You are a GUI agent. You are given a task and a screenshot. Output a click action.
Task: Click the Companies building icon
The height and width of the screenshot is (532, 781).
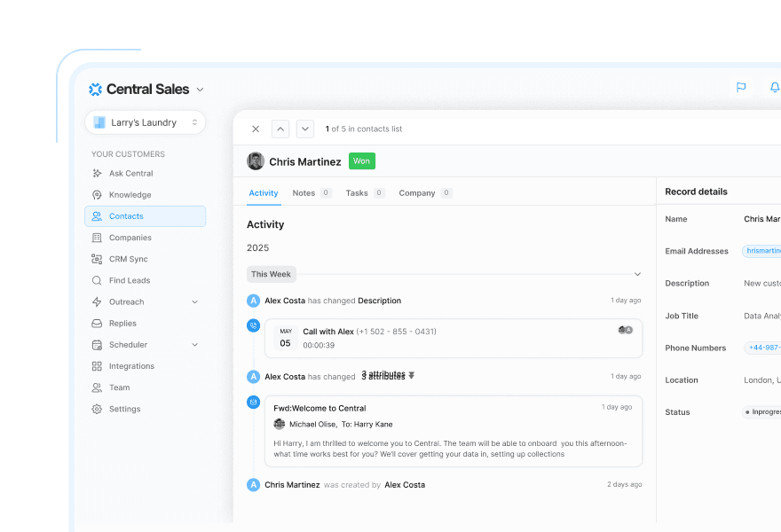tap(97, 238)
